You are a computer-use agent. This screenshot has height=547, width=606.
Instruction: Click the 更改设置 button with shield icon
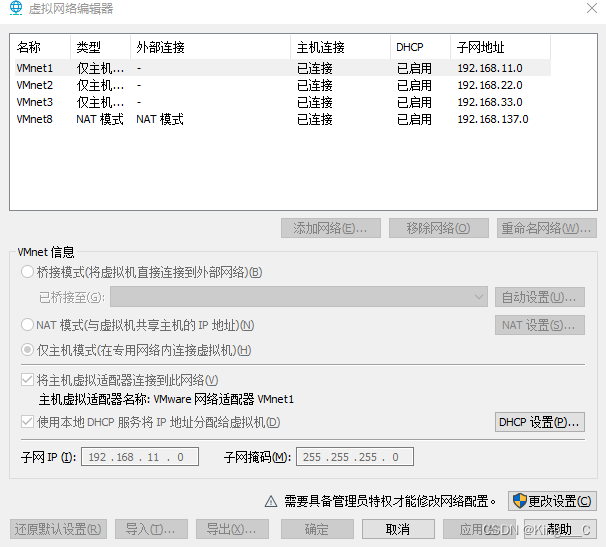(552, 501)
